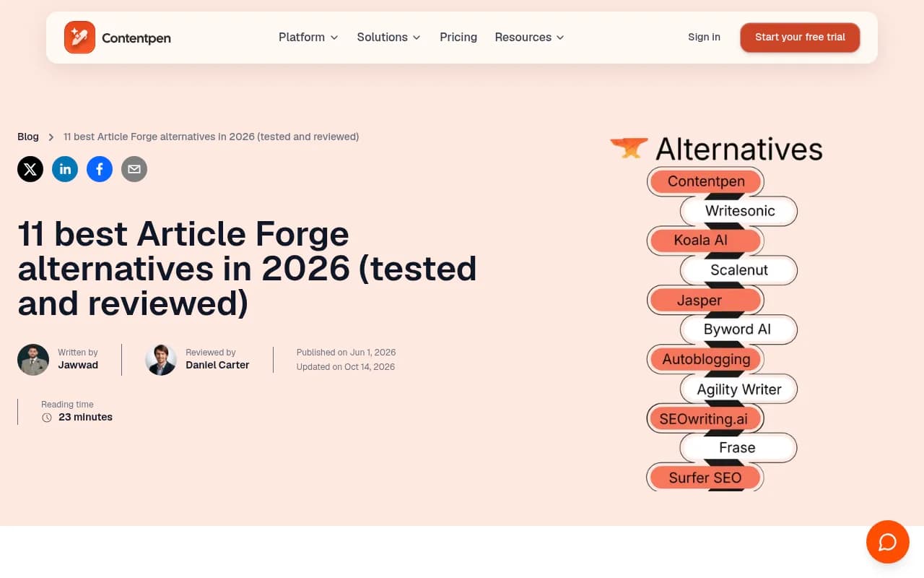Share the article on X
This screenshot has height=578, width=924.
[x=30, y=169]
